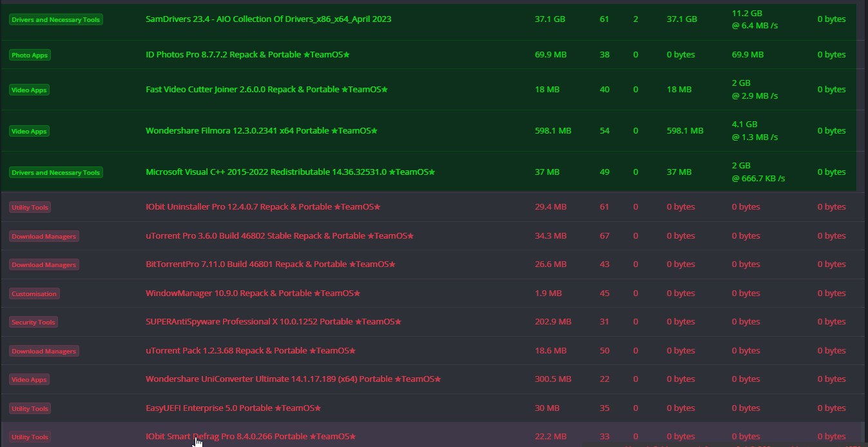Click Photo Apps tag on ID Photos row
This screenshot has width=868, height=447.
30,55
